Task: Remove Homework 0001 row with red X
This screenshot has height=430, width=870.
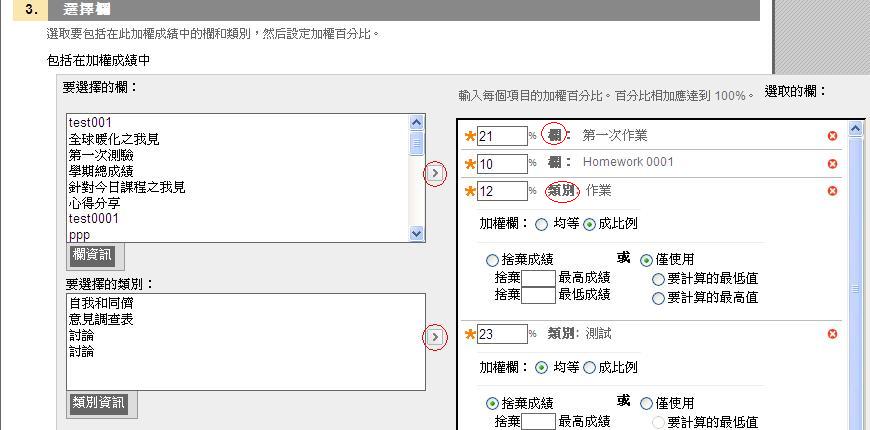Action: click(832, 163)
